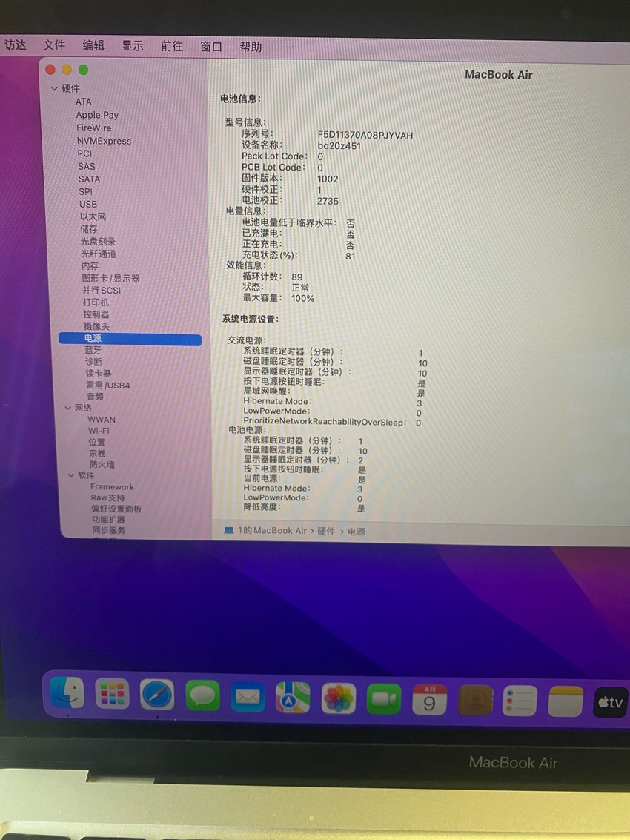This screenshot has height=840, width=630.
Task: Open Mail app in the Dock
Action: pos(248,697)
